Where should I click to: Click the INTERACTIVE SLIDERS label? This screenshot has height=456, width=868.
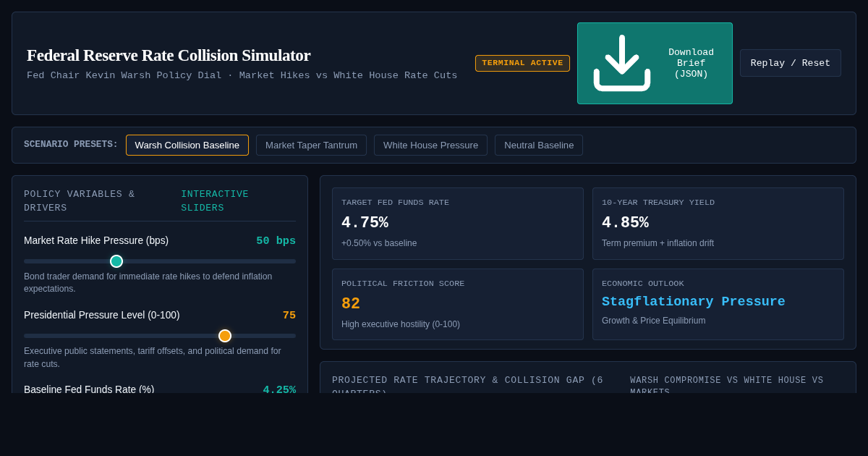(215, 201)
